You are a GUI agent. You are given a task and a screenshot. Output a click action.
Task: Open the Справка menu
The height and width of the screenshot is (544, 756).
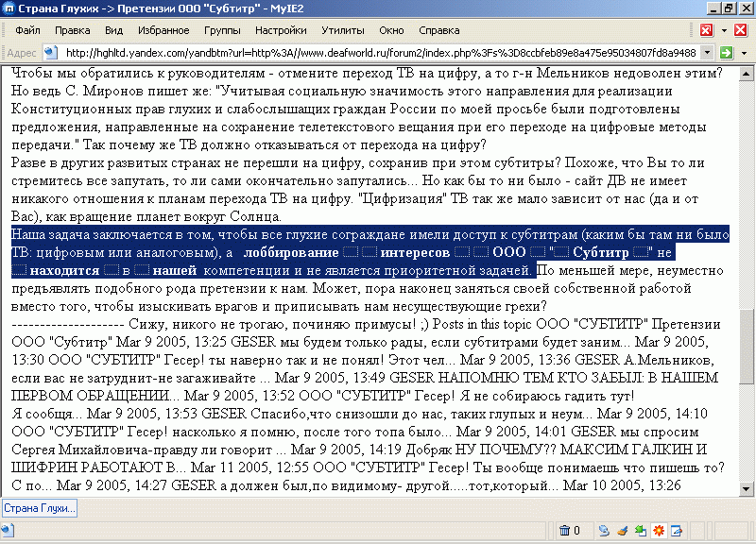[x=439, y=30]
